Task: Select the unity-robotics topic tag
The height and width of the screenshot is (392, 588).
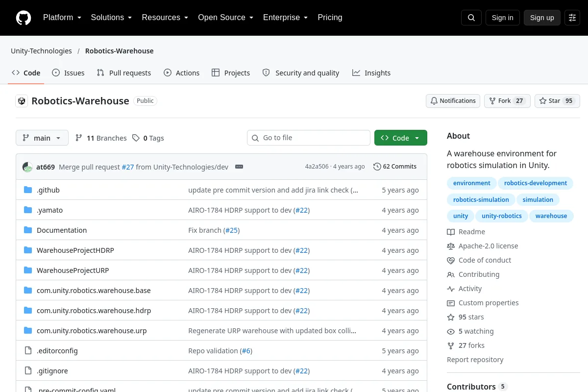Action: (x=502, y=216)
